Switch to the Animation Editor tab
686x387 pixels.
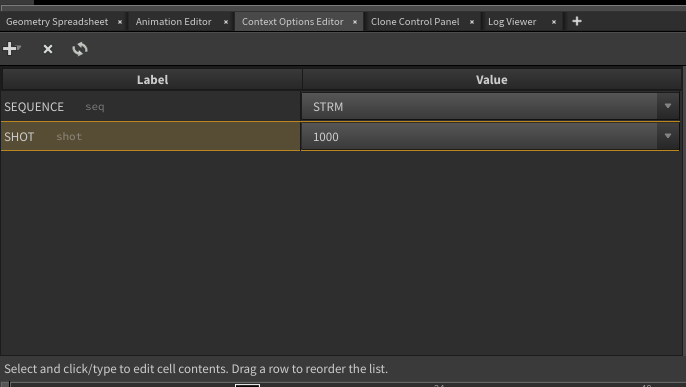pos(173,22)
